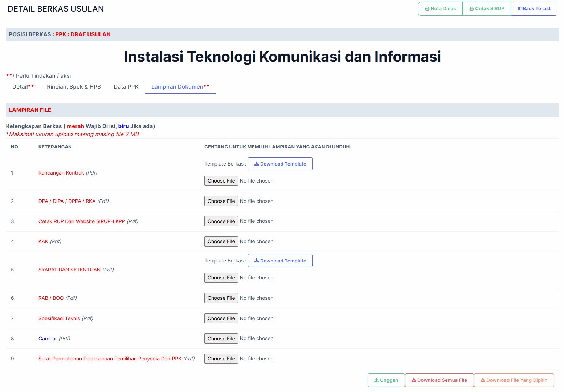
Task: Choose file for Rancangan Kontrak
Action: pos(221,181)
